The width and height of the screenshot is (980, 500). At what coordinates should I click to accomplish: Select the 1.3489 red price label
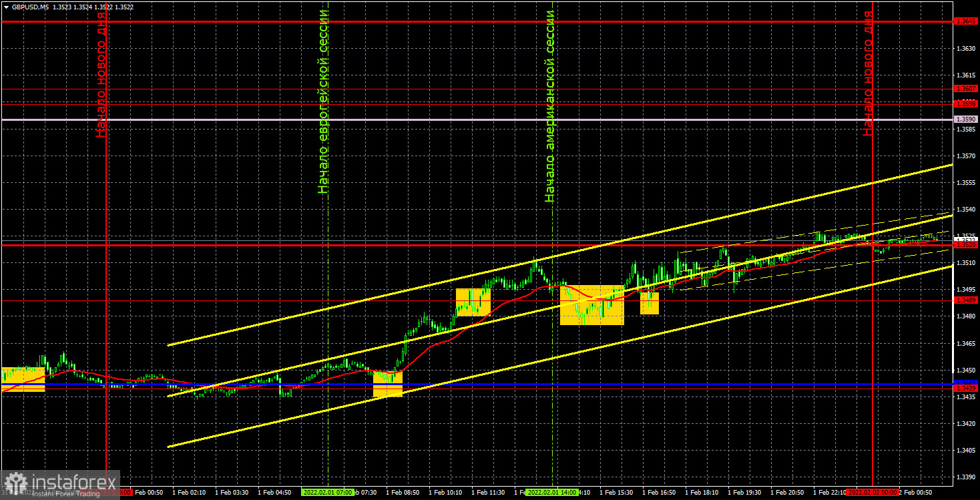tap(966, 300)
